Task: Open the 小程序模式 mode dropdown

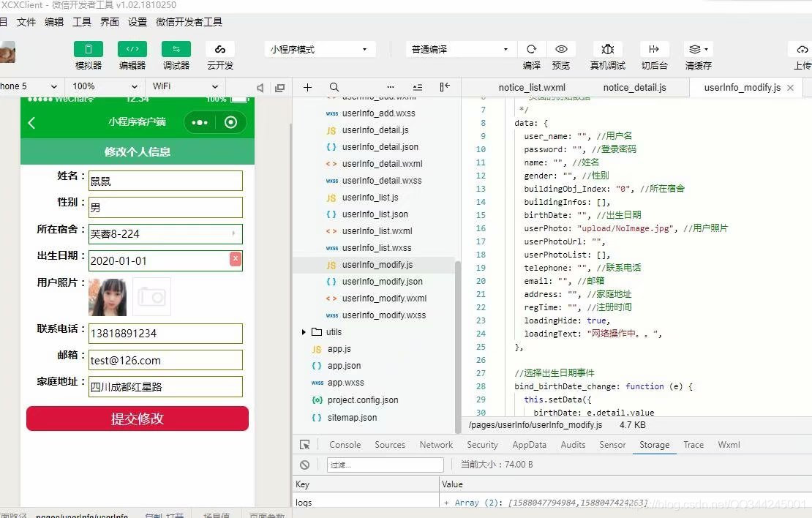Action: [x=319, y=49]
